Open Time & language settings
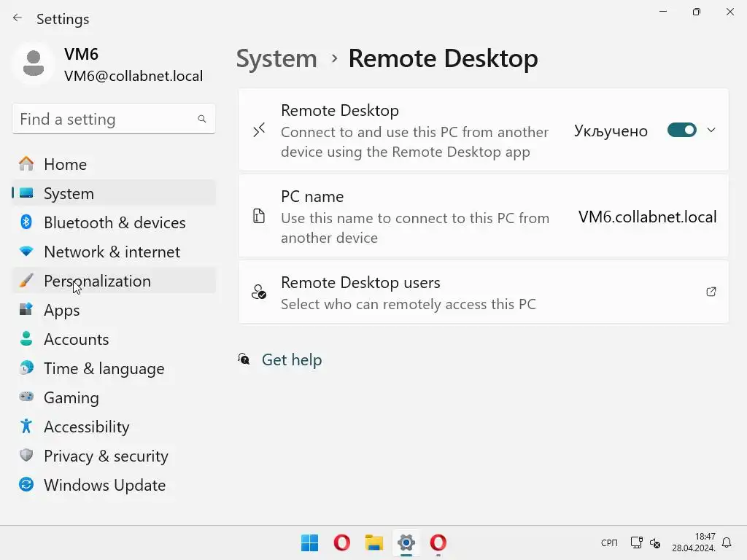This screenshot has width=747, height=560. tap(113, 367)
